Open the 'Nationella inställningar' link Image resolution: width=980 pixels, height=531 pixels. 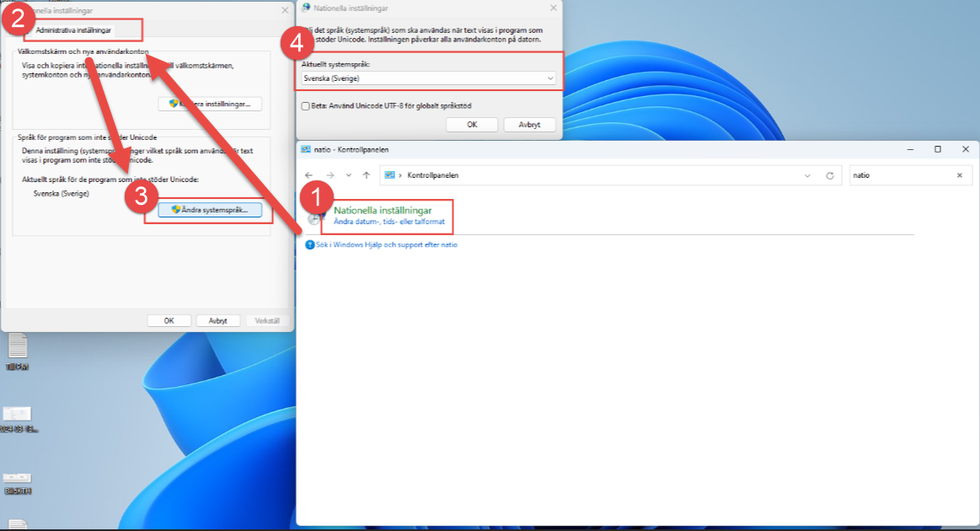click(x=383, y=210)
